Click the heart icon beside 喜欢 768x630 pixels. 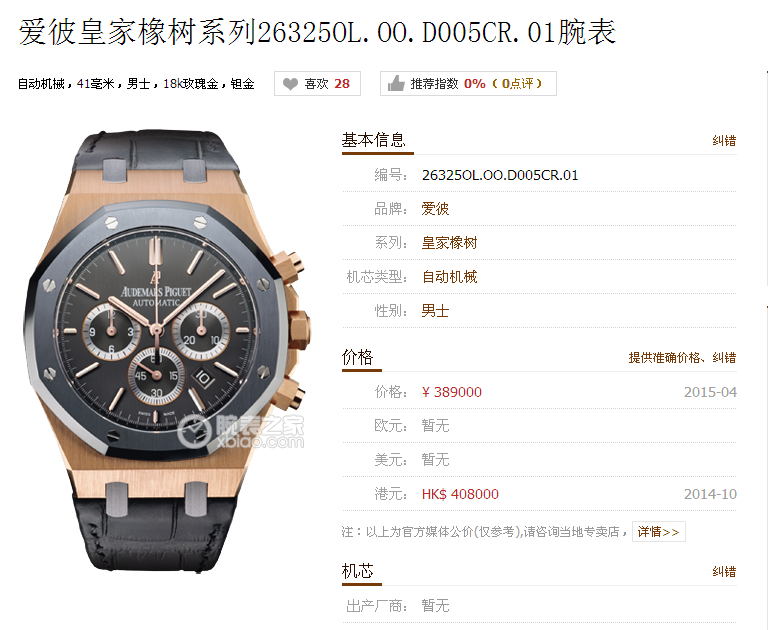click(290, 84)
